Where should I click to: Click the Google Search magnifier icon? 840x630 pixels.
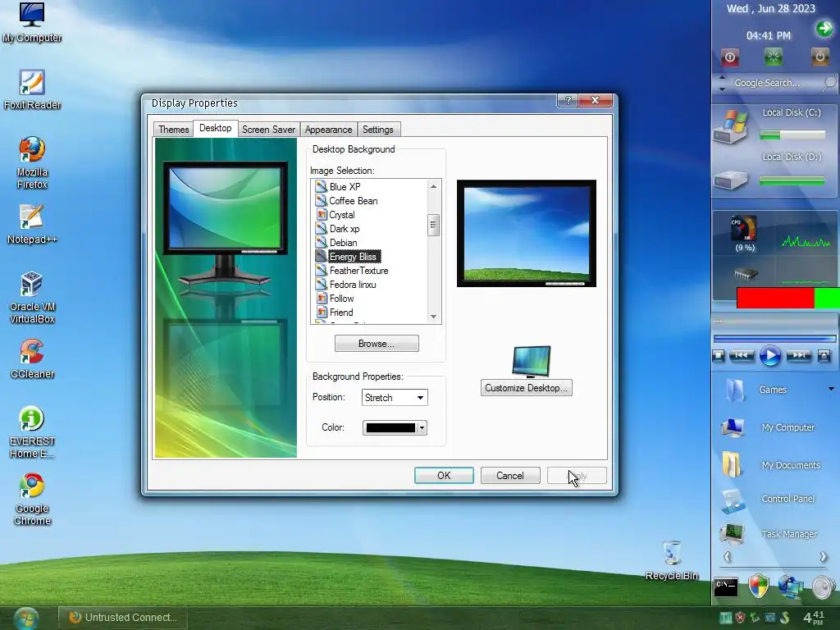click(829, 83)
